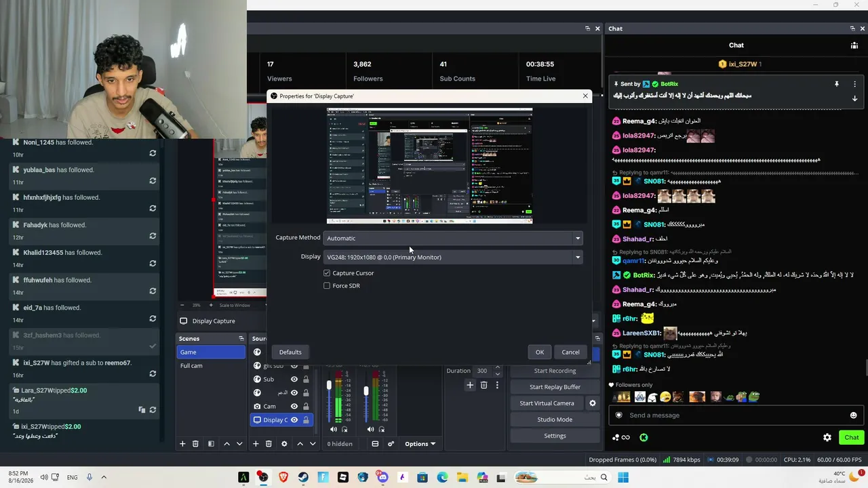Select the Full cam scene

click(x=211, y=366)
